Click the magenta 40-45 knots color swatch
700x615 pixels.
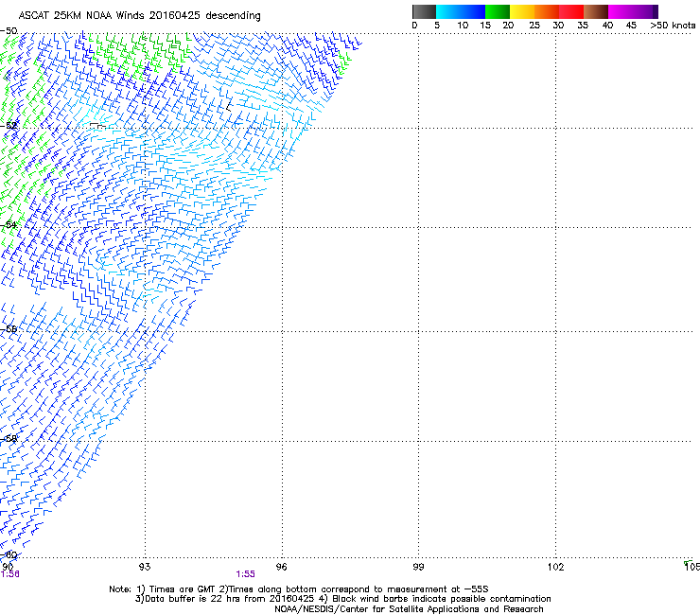(621, 11)
